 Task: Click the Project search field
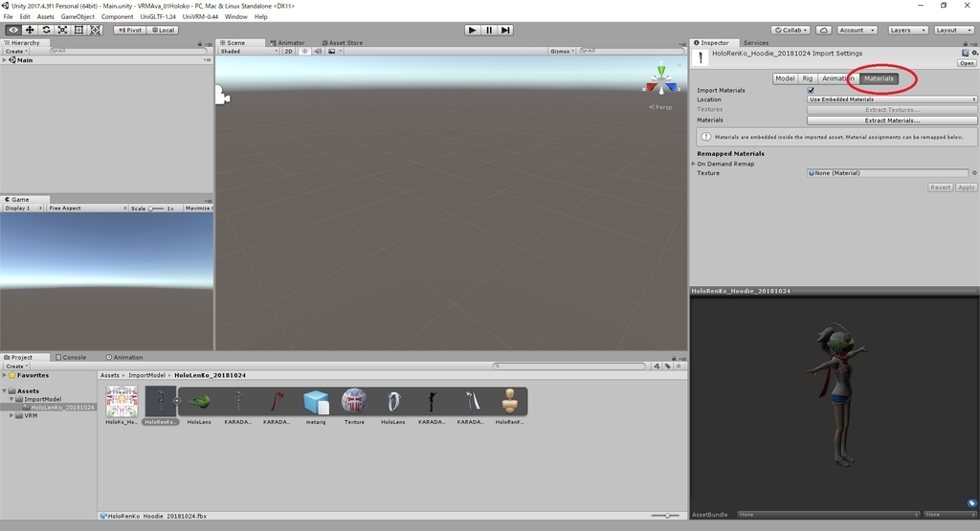[x=568, y=366]
